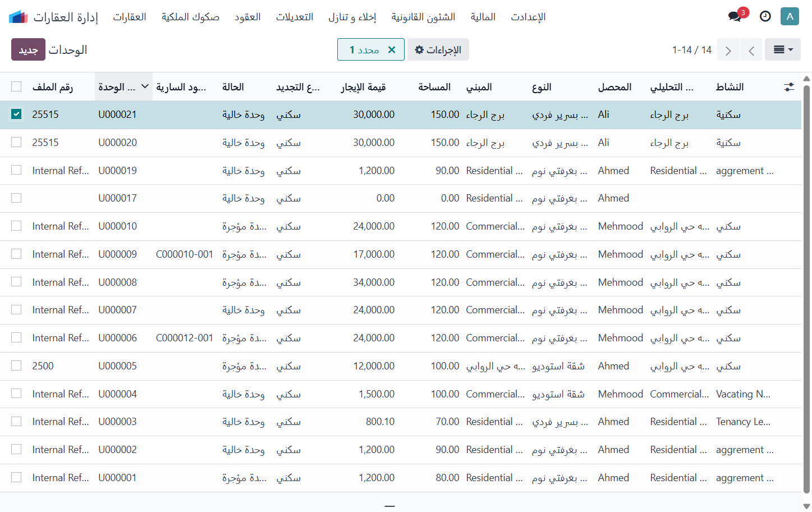Click contract C000012-001 cell

coord(185,338)
